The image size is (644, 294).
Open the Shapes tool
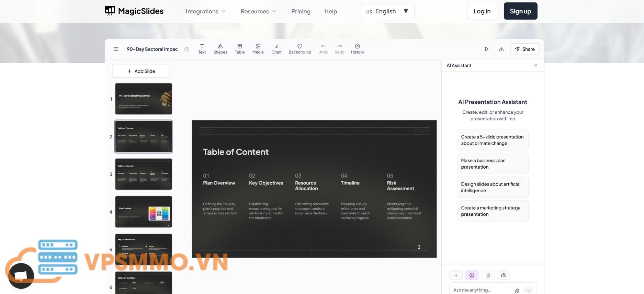coord(220,49)
